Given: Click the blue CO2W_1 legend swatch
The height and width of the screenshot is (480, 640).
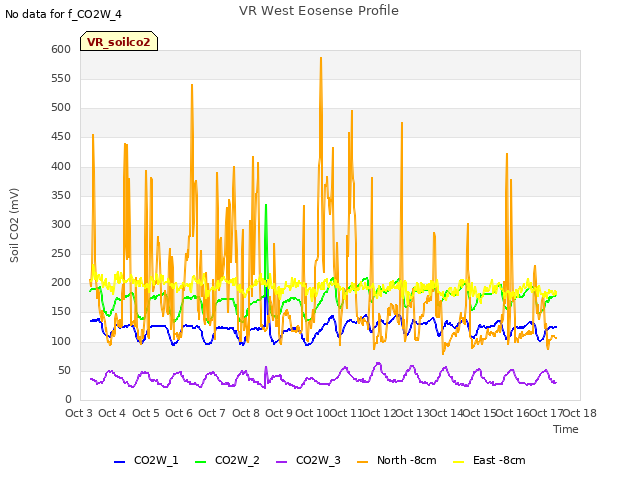Looking at the screenshot, I should pos(119,462).
